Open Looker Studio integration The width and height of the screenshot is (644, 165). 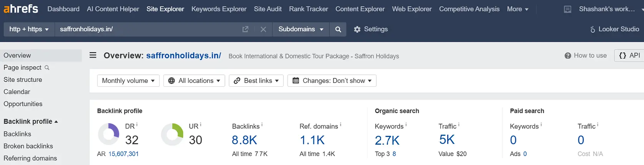(614, 29)
